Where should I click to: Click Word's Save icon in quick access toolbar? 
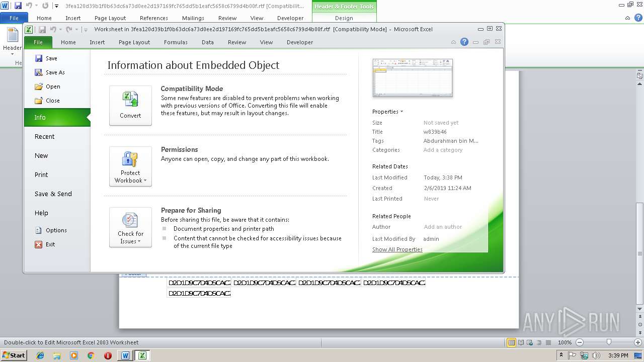18,6
